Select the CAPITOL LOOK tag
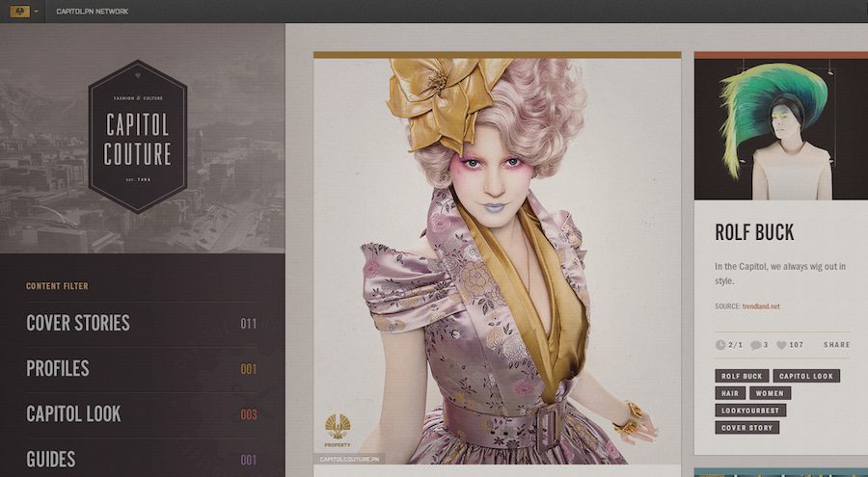Viewport: 868px width, 477px height. [806, 376]
